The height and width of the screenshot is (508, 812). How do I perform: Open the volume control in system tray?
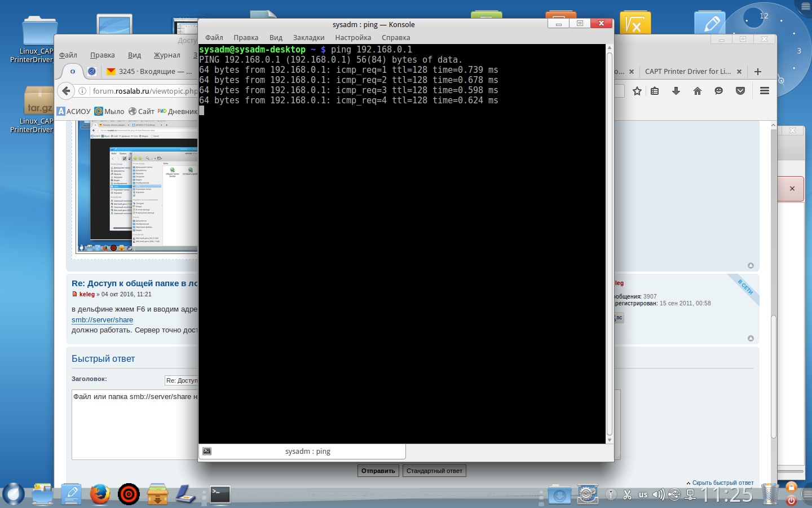(x=658, y=495)
